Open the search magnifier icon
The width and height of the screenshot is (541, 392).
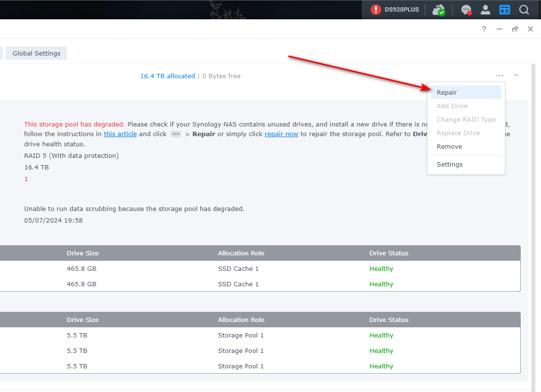tap(524, 10)
